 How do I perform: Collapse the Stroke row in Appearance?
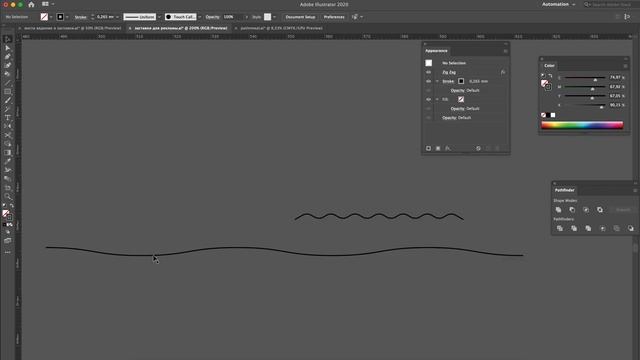[437, 81]
